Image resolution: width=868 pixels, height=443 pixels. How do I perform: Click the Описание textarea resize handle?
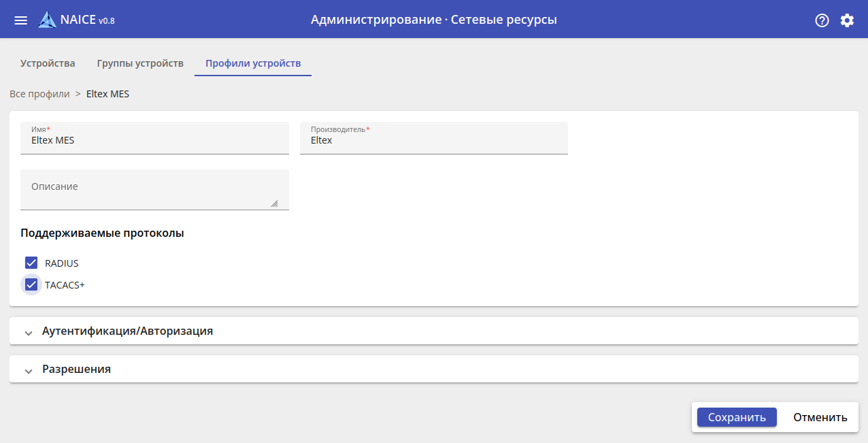(274, 203)
